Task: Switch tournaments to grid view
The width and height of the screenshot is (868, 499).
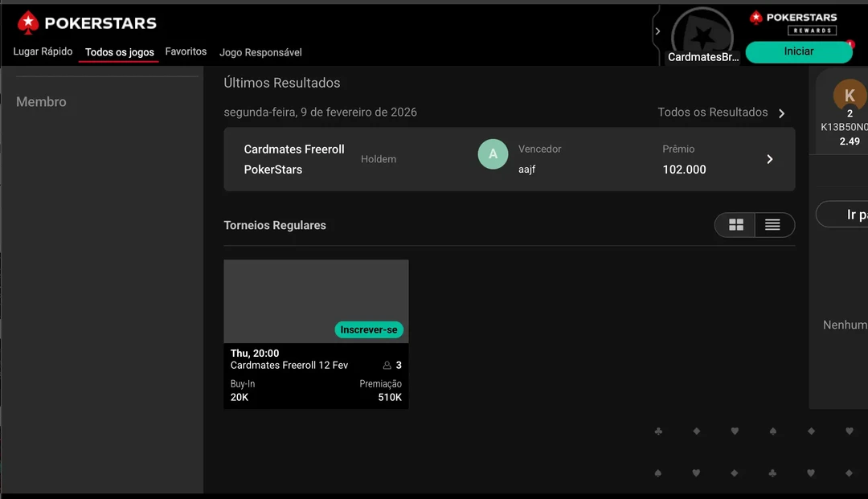Action: [x=735, y=225]
